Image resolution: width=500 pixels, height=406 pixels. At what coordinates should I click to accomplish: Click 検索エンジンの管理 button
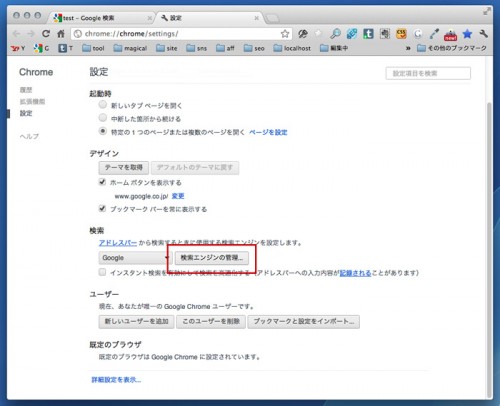[212, 258]
